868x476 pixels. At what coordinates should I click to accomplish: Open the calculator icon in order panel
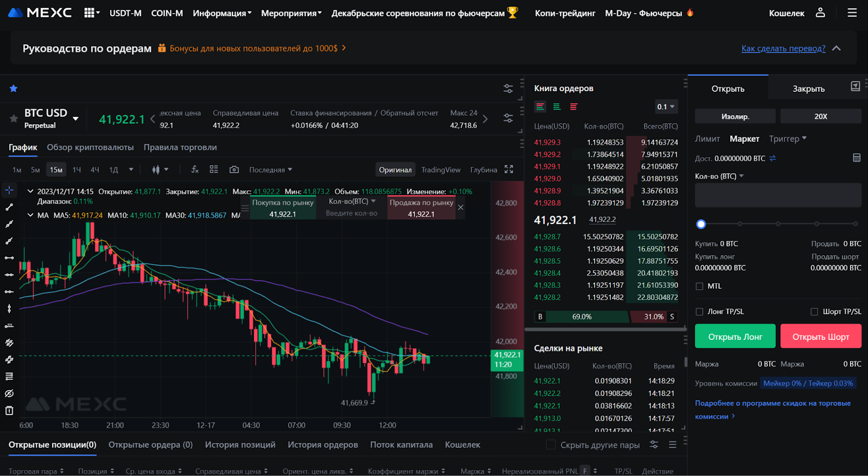856,158
